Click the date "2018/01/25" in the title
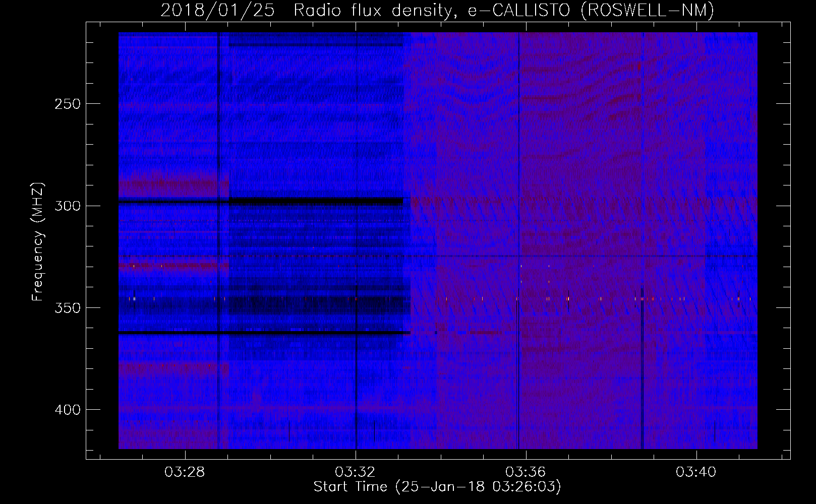816x504 pixels. 217,11
